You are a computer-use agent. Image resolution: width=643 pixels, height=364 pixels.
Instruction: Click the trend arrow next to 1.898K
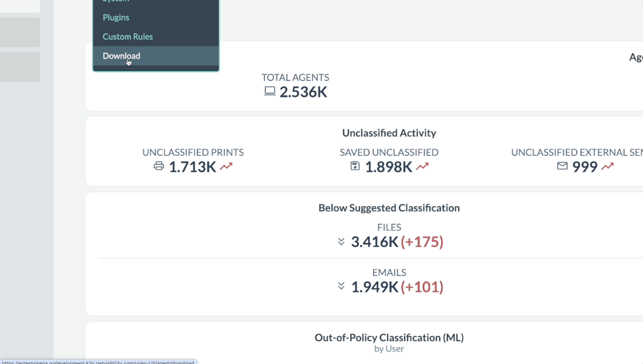click(x=423, y=166)
